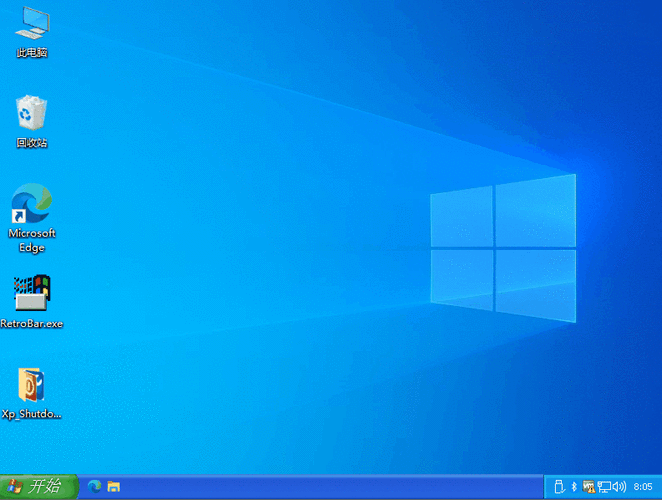Click the 8:05 taskbar clock
This screenshot has height=500, width=662.
coord(643,487)
